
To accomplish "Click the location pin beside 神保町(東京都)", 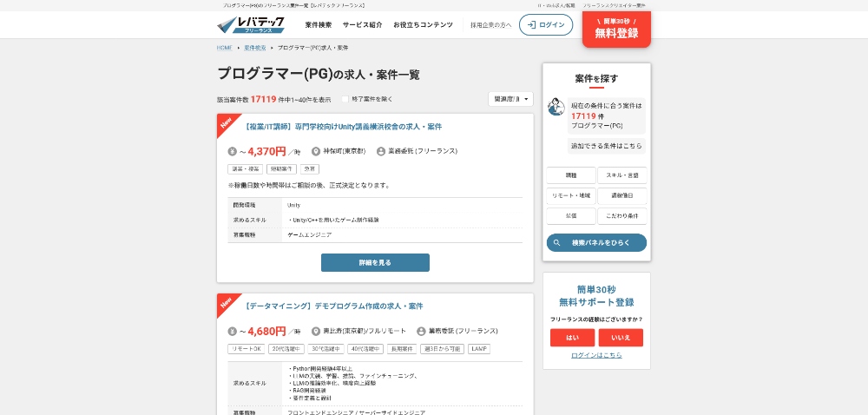I will pos(316,152).
